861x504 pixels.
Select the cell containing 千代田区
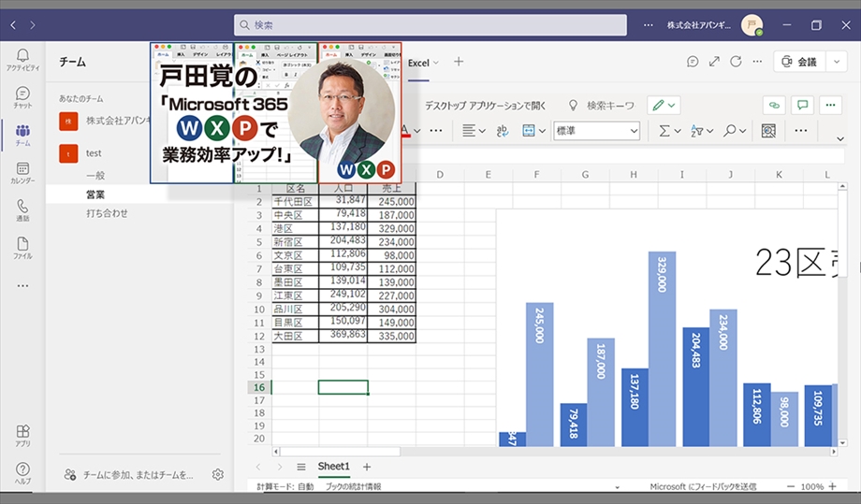tap(295, 201)
